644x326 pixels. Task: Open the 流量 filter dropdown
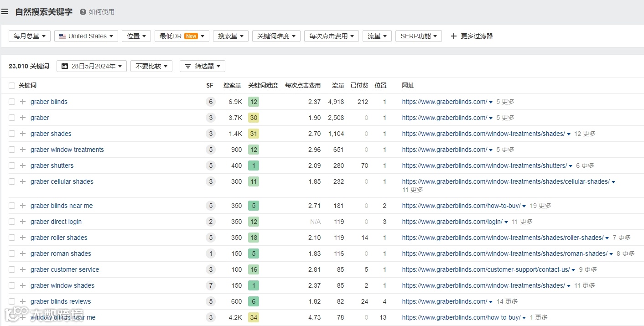coord(377,36)
